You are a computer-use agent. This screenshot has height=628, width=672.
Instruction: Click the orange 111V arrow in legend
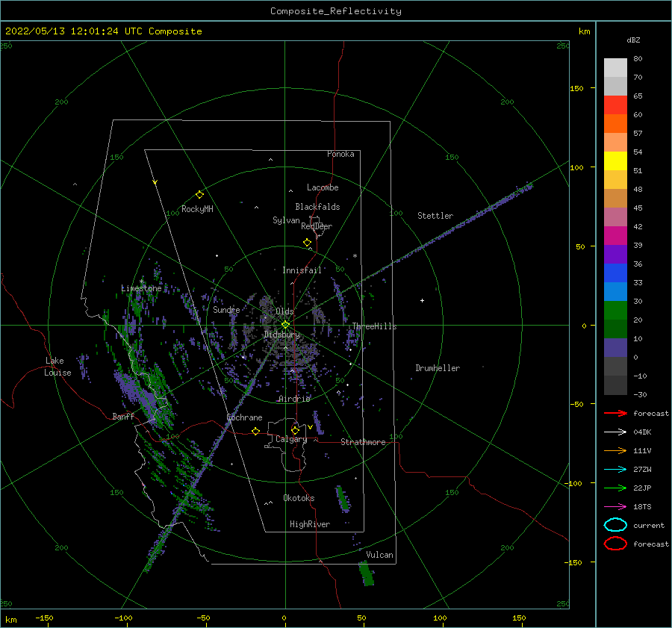pyautogui.click(x=615, y=450)
